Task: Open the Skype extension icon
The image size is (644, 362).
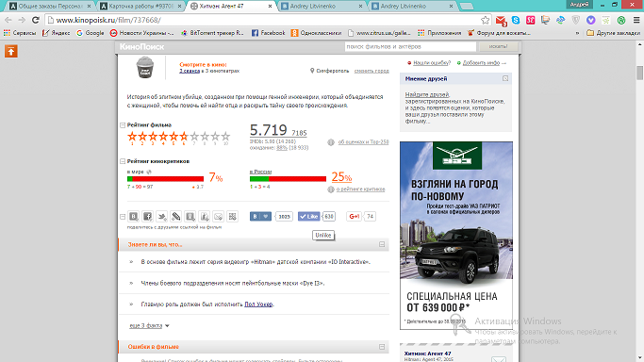Action: pos(516,20)
